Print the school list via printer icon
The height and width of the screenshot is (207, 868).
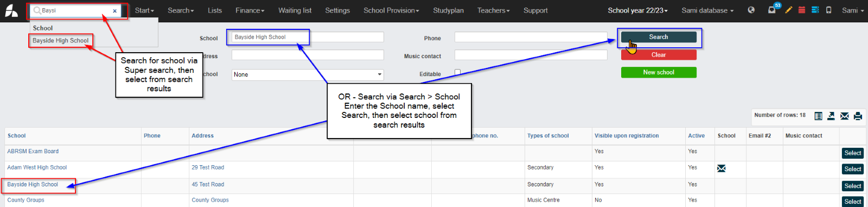coord(858,116)
